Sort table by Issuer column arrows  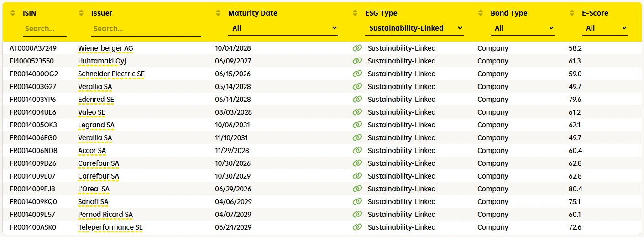point(82,13)
